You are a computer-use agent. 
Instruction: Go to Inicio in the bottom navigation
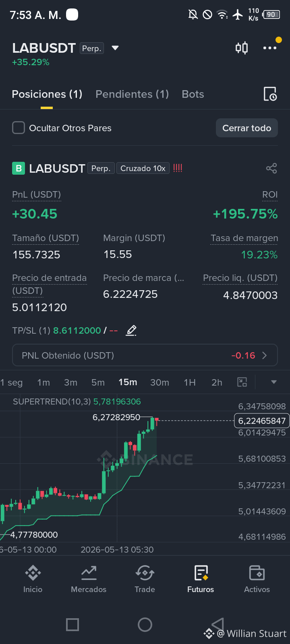click(33, 579)
